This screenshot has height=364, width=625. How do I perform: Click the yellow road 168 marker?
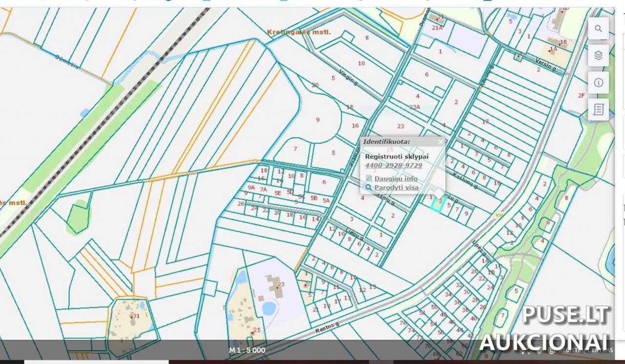[499, 215]
